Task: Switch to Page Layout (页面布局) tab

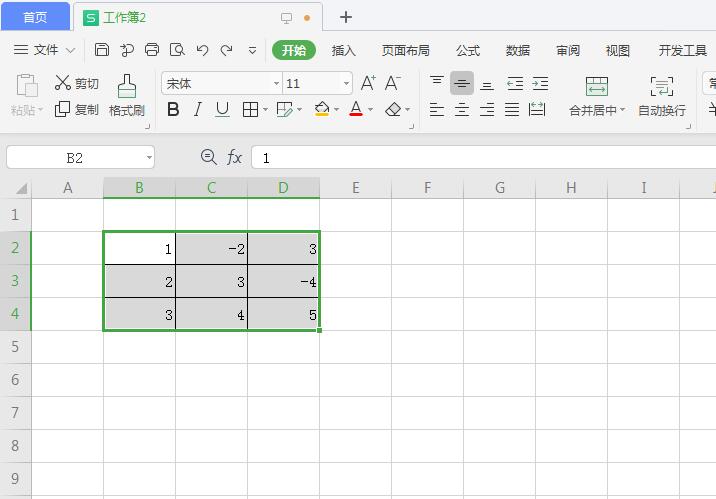Action: [405, 50]
